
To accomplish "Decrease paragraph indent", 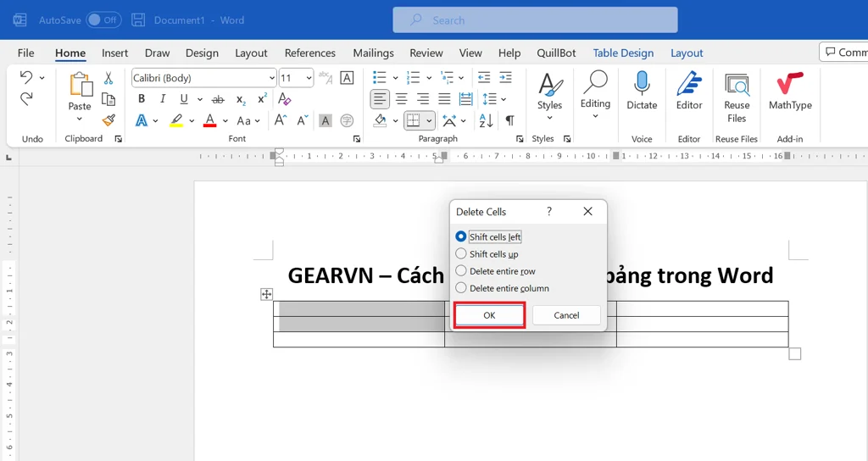I will tap(484, 77).
